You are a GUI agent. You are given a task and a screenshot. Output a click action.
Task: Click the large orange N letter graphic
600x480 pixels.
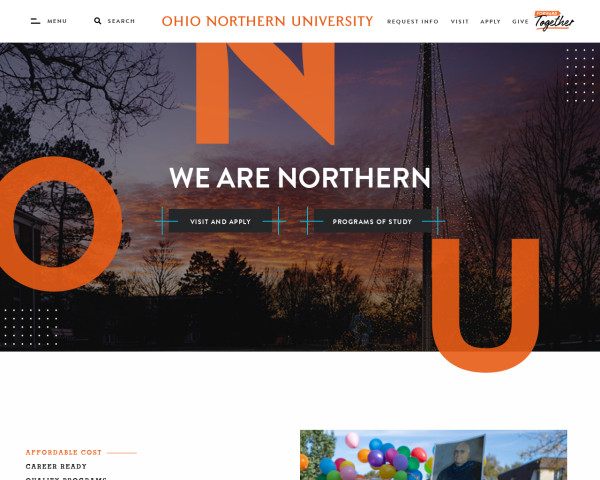coord(266,93)
